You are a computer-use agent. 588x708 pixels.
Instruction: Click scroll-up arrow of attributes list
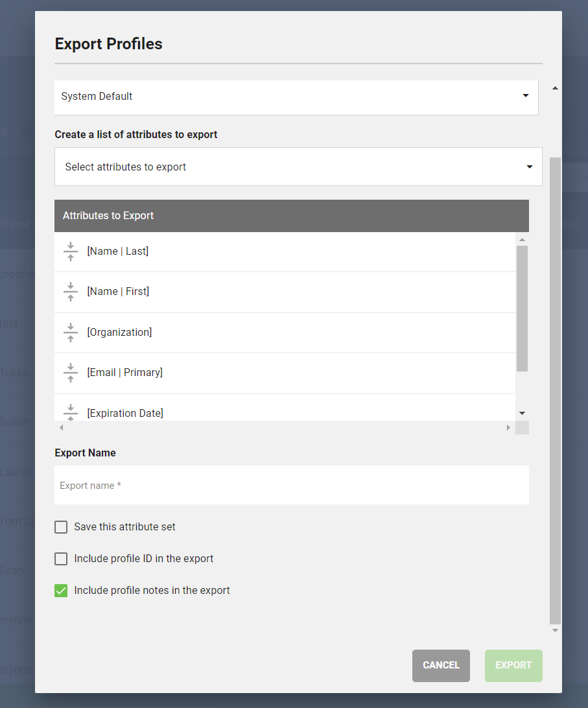[x=522, y=239]
